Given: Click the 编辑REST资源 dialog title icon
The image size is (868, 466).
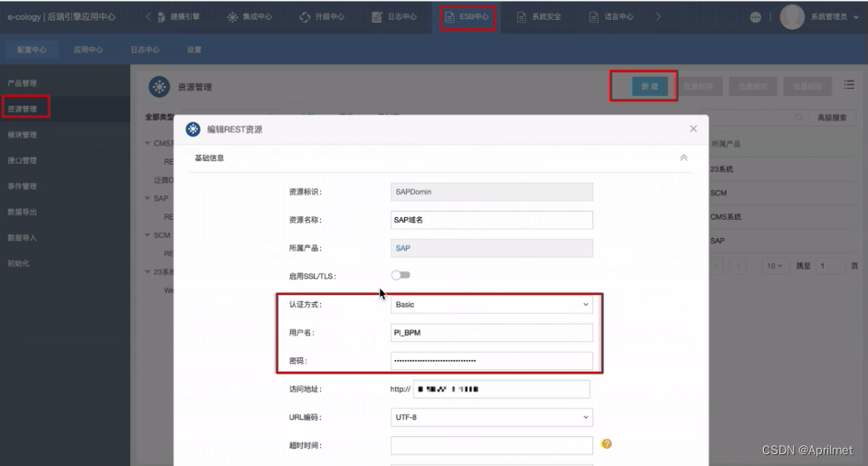Looking at the screenshot, I should pos(193,129).
